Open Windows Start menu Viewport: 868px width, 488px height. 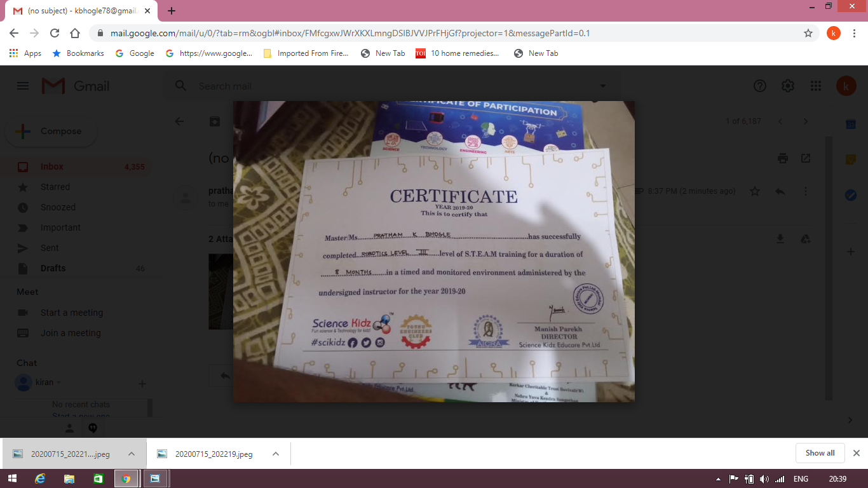[x=12, y=478]
